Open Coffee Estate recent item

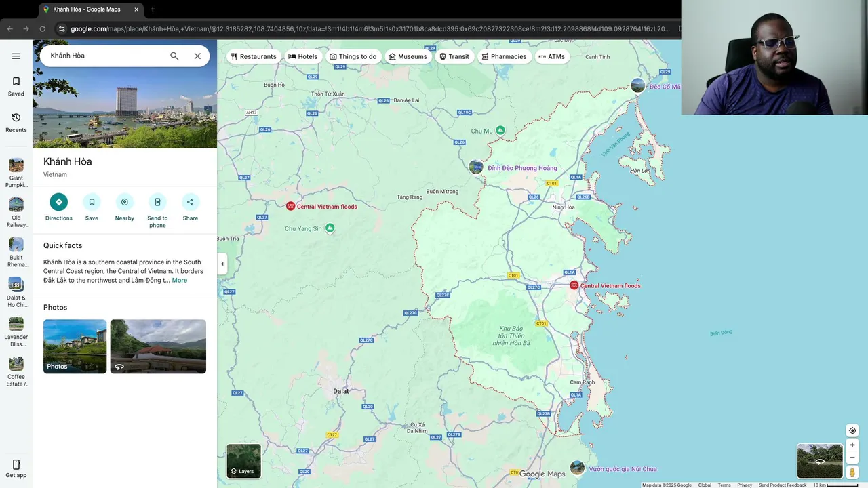click(16, 371)
